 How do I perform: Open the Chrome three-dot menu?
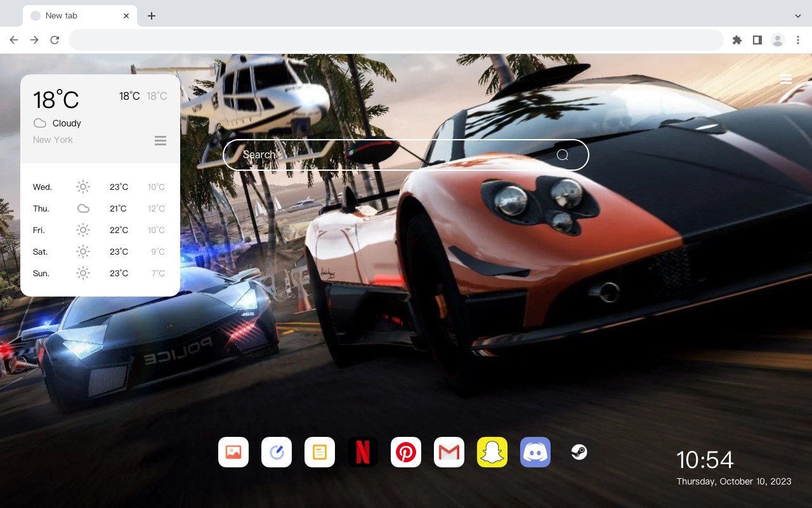798,40
